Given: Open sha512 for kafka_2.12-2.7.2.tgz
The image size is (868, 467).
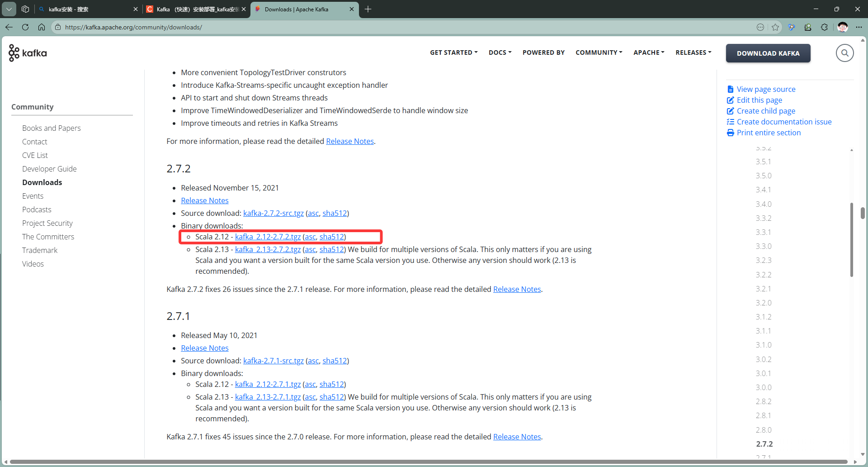Looking at the screenshot, I should [332, 237].
